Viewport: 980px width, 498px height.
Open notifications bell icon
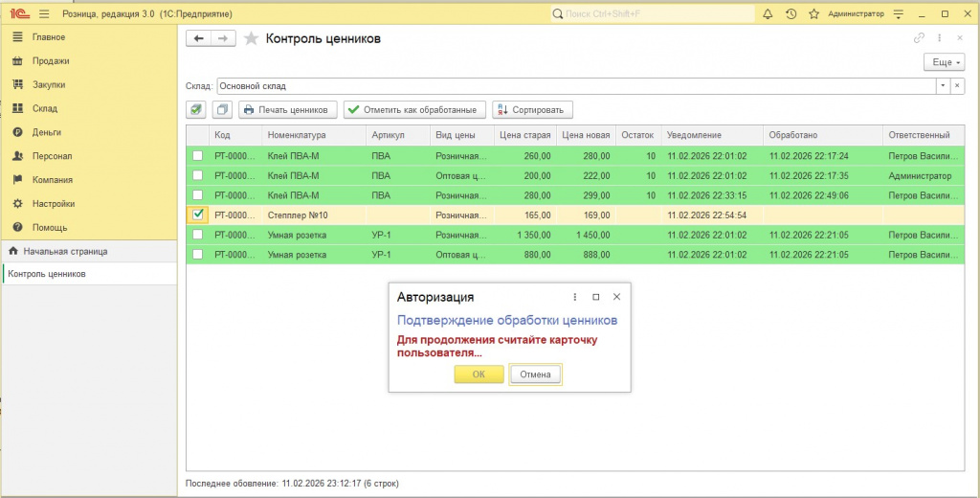click(x=768, y=13)
